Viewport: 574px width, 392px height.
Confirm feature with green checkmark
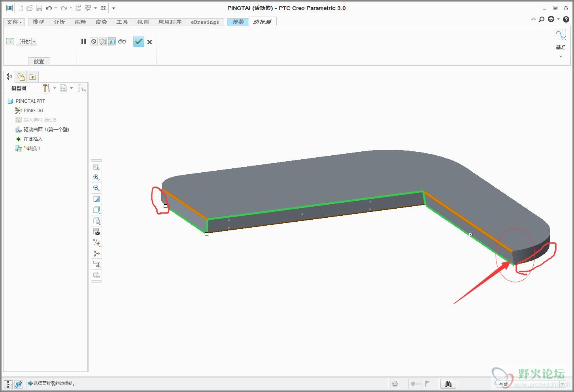coord(139,41)
